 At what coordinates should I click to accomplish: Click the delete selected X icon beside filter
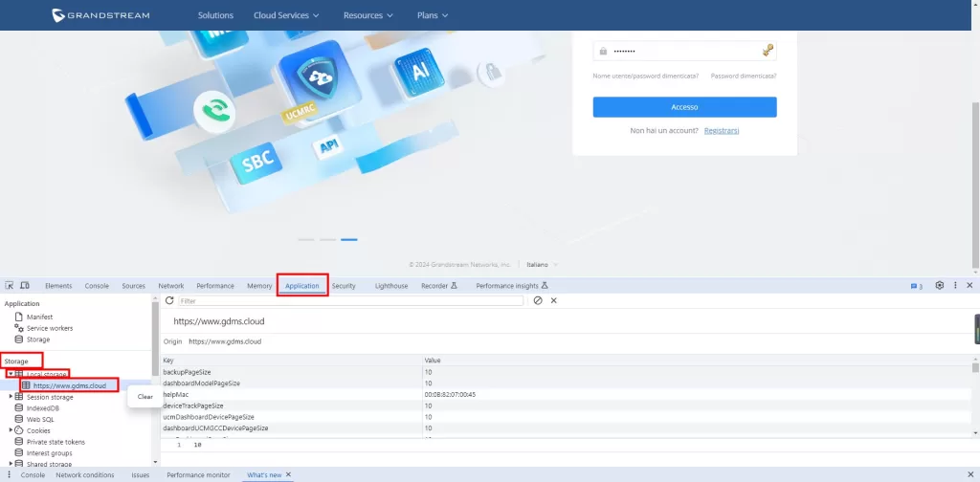pyautogui.click(x=554, y=300)
